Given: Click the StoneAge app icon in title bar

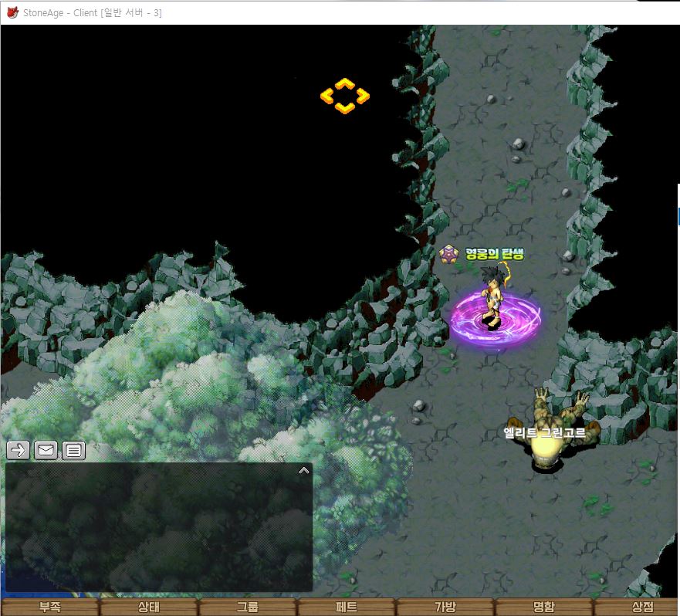Looking at the screenshot, I should click(12, 12).
